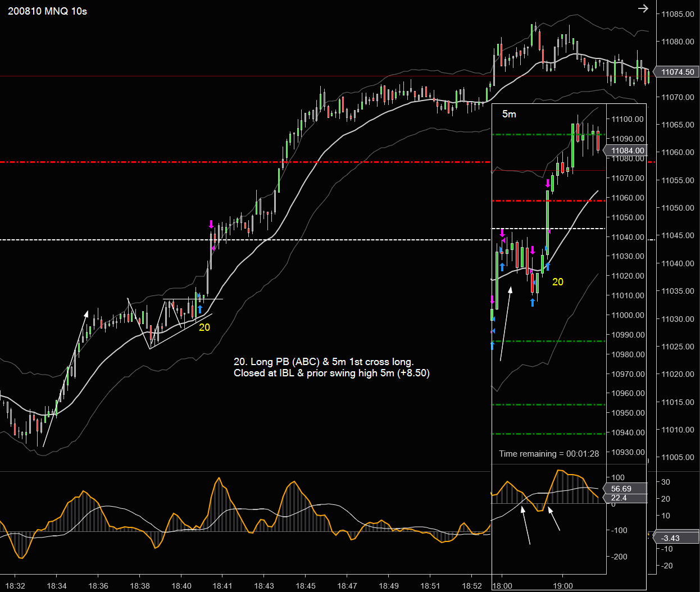Viewport: 700px width, 592px height.
Task: Click the white arrow pointing up in the 5m inset
Action: tap(506, 324)
